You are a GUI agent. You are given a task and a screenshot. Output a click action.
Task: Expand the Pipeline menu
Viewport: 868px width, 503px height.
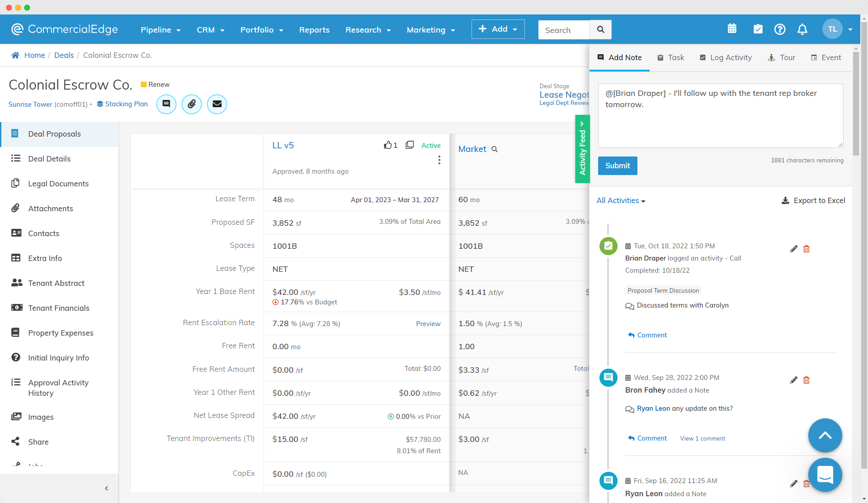(x=160, y=30)
